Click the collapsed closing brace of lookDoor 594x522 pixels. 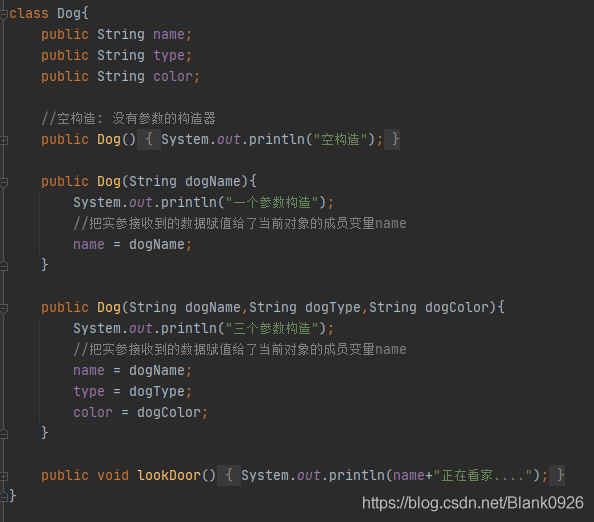[x=557, y=475]
